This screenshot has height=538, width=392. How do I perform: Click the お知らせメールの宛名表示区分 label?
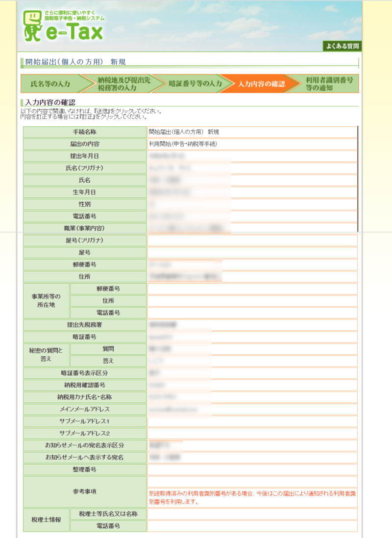[x=85, y=445]
